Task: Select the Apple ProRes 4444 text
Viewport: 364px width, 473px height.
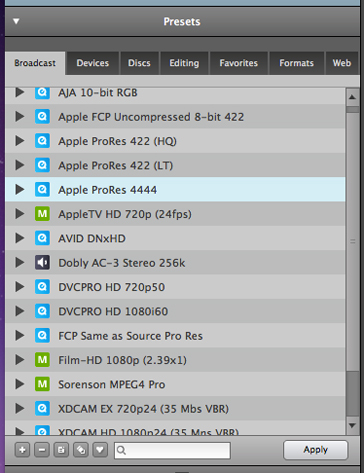Action: tap(107, 190)
